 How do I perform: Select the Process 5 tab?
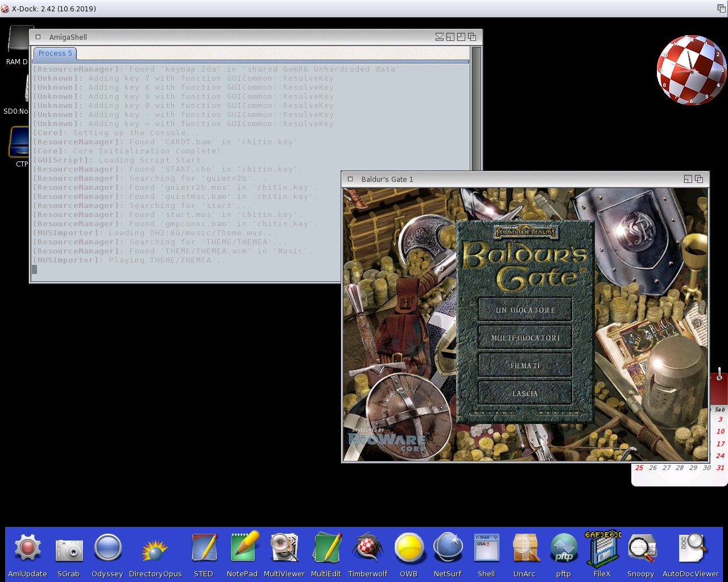[55, 53]
